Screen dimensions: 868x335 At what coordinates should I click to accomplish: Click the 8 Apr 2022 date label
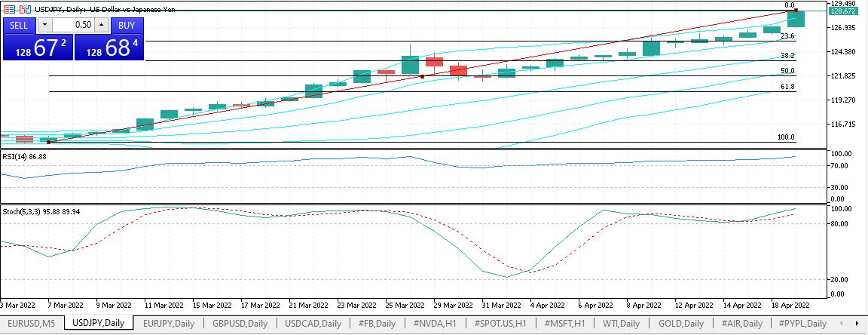[642, 305]
